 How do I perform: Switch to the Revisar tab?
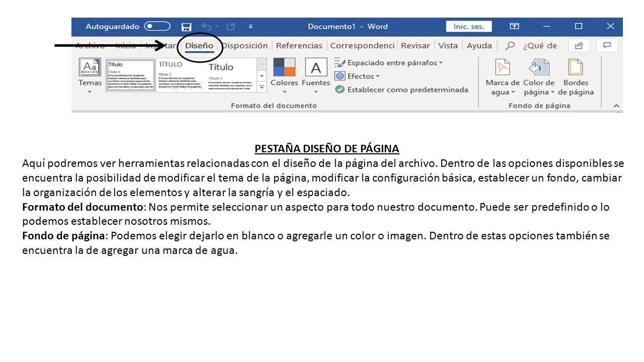(x=415, y=46)
